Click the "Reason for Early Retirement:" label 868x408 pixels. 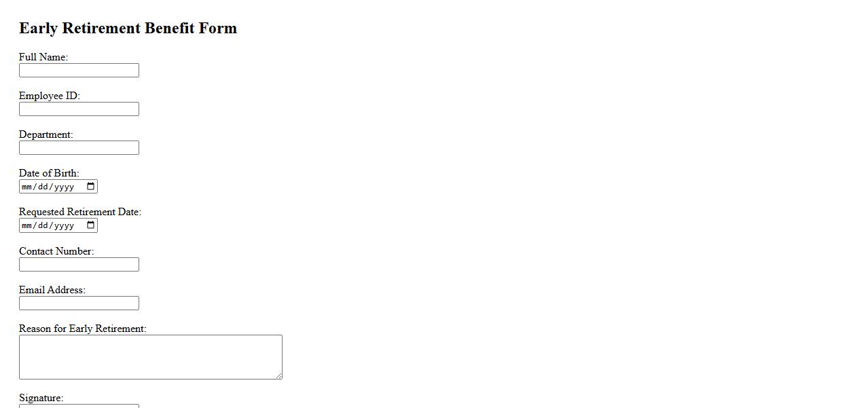[x=83, y=329]
